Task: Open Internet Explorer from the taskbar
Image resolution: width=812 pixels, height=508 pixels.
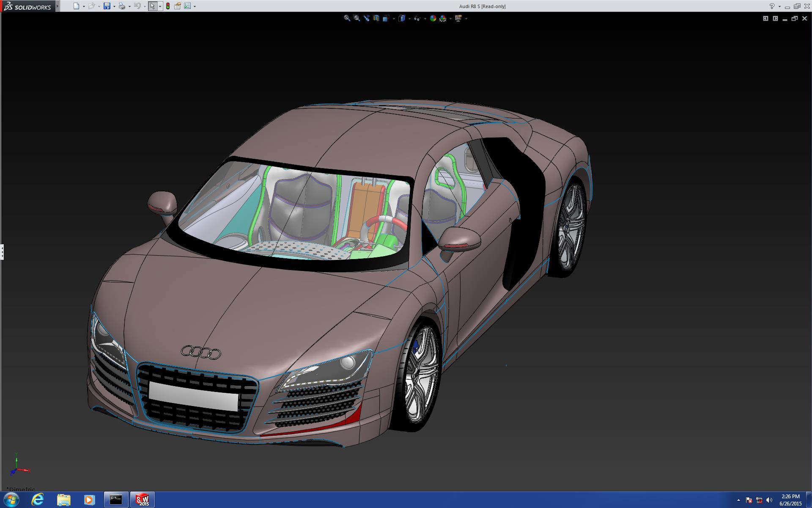Action: click(x=38, y=500)
